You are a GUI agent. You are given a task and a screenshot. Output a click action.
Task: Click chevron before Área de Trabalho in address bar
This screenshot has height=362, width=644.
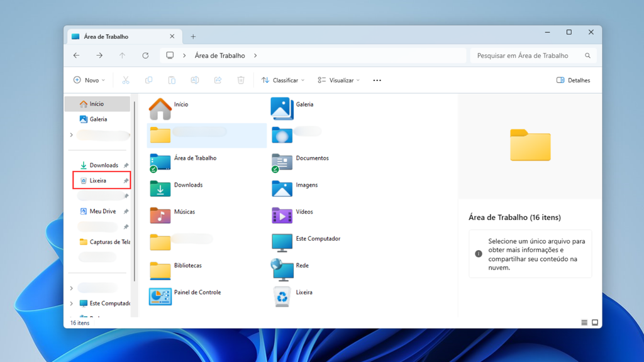184,55
